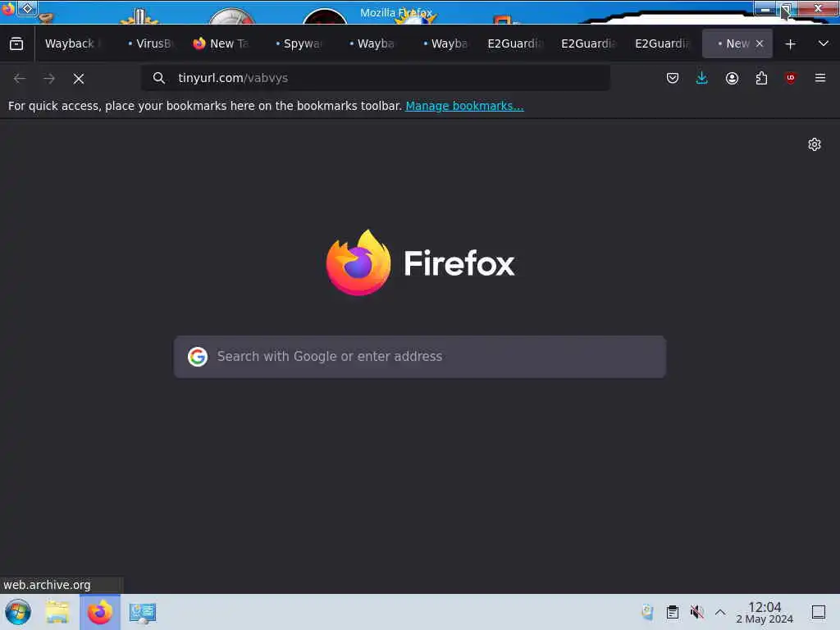Switch to the first E2Guardian tab
This screenshot has width=840, height=630.
click(x=515, y=44)
